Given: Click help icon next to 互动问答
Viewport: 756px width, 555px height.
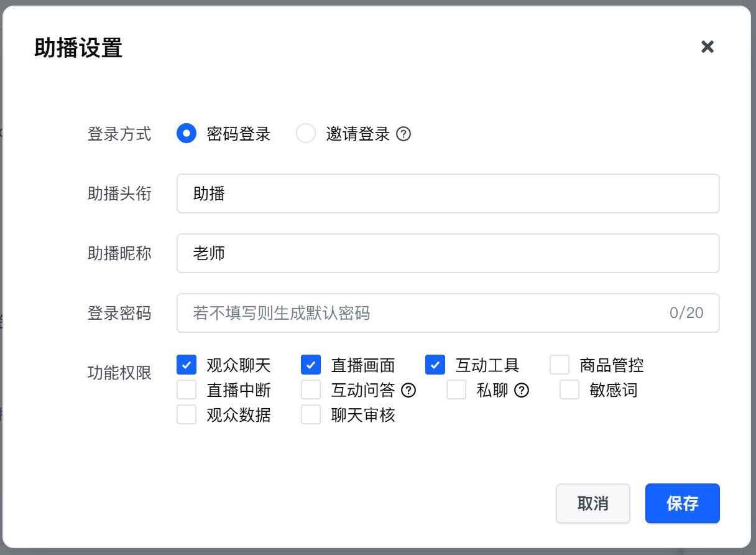Looking at the screenshot, I should 408,390.
